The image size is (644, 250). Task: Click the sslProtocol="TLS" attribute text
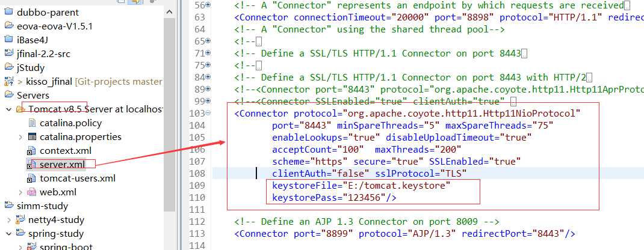click(421, 173)
